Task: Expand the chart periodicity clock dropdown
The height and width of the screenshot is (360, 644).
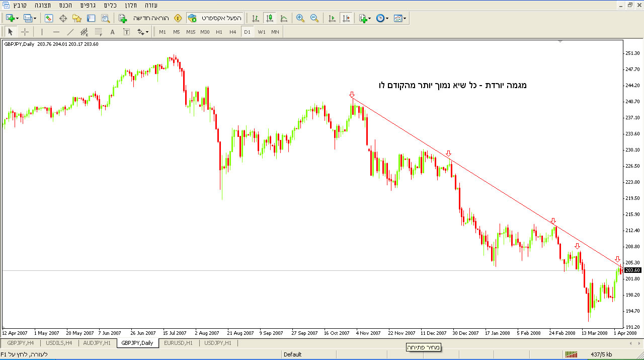Action: [387, 18]
